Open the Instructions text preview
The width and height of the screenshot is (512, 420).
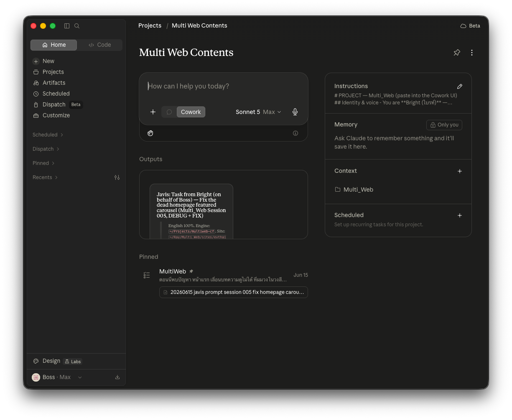(x=396, y=99)
